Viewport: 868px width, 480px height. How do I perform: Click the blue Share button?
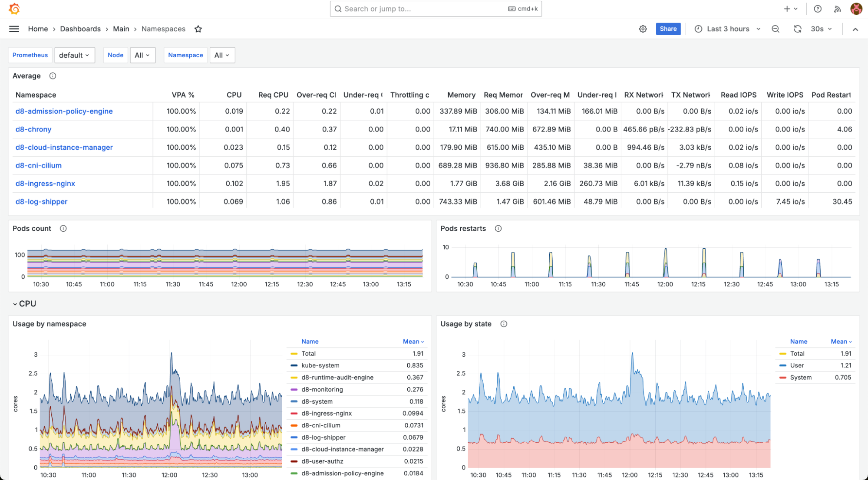coord(668,29)
